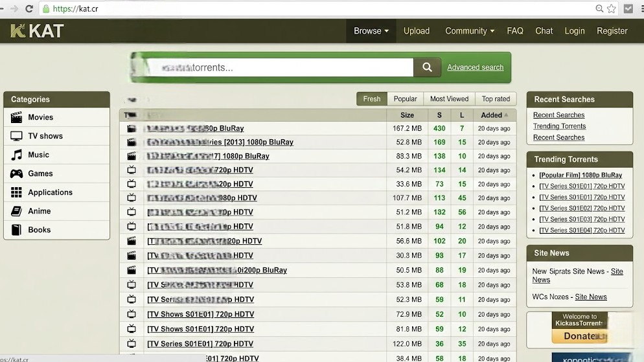Click the Movies film clapper icon
The width and height of the screenshot is (644, 362).
coord(16,117)
